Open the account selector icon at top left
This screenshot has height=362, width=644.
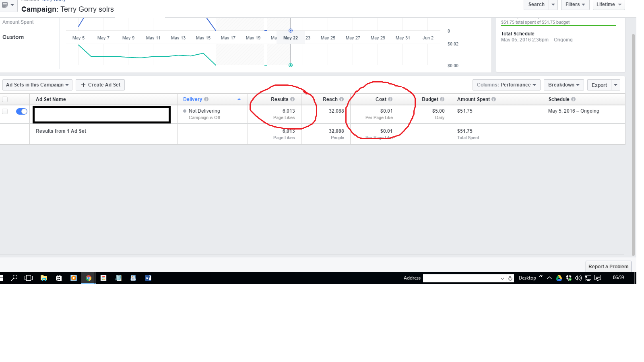pos(8,5)
